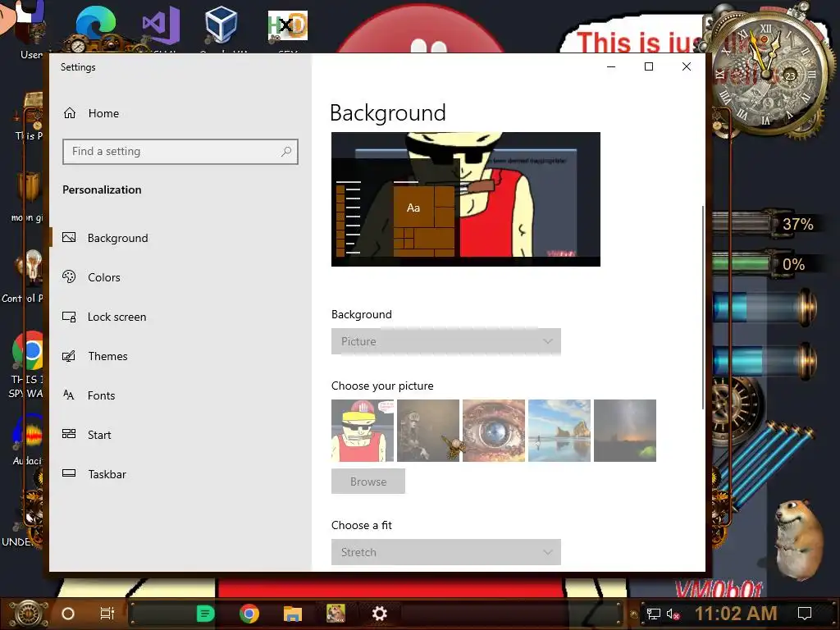
Task: Open the Home page icon in Settings
Action: point(70,113)
